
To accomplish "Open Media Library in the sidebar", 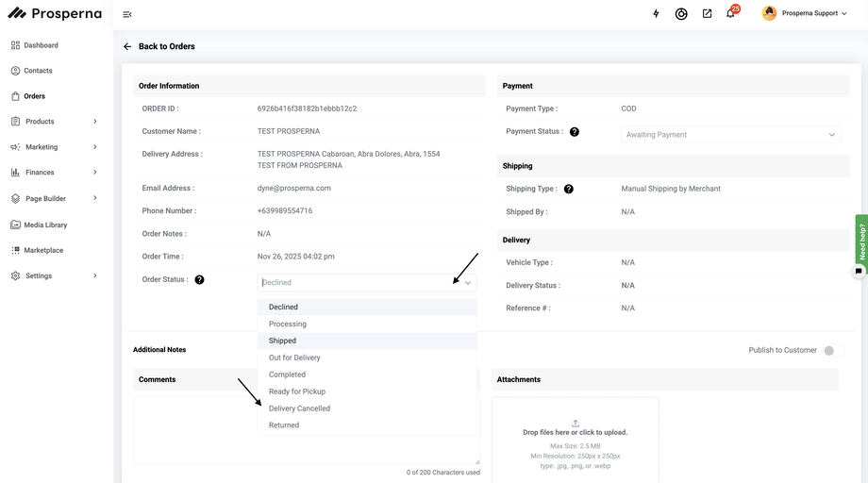I will click(45, 225).
